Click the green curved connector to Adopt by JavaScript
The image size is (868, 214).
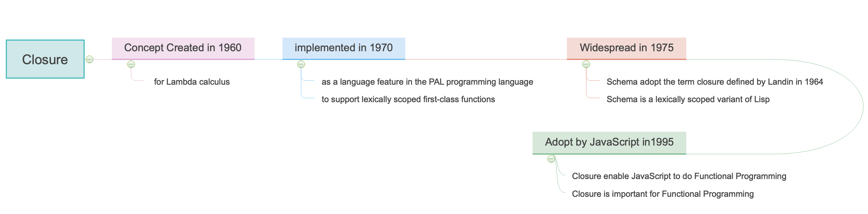[863, 107]
